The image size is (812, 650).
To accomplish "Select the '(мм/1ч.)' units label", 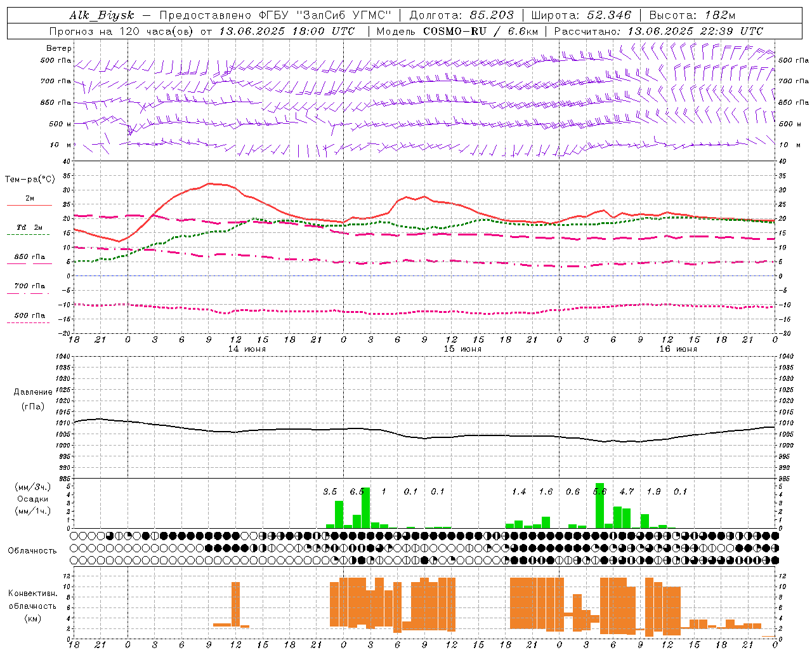I will (x=33, y=511).
